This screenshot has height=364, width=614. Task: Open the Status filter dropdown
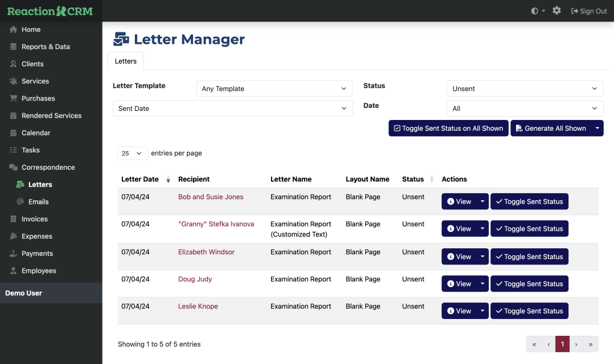click(525, 89)
